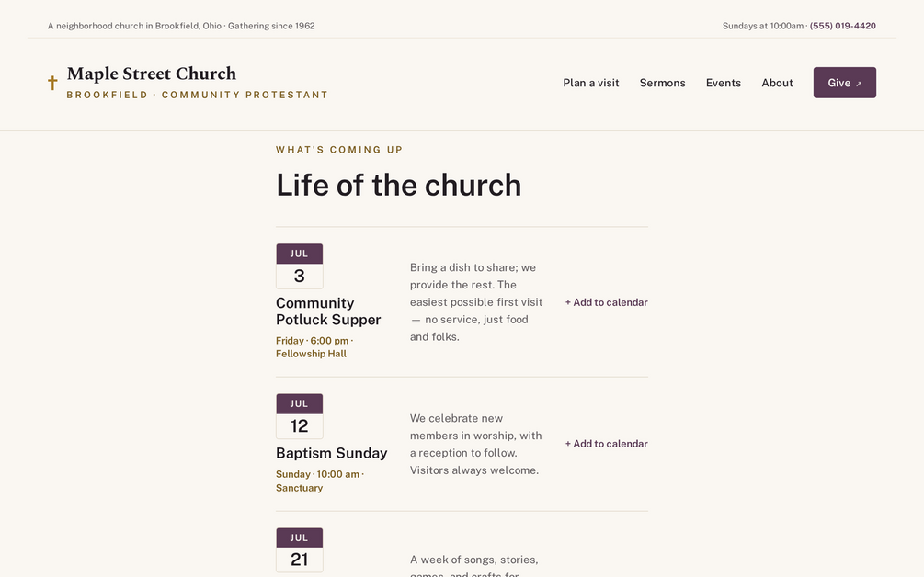Add Baptism Sunday to calendar
The image size is (924, 577).
607,444
